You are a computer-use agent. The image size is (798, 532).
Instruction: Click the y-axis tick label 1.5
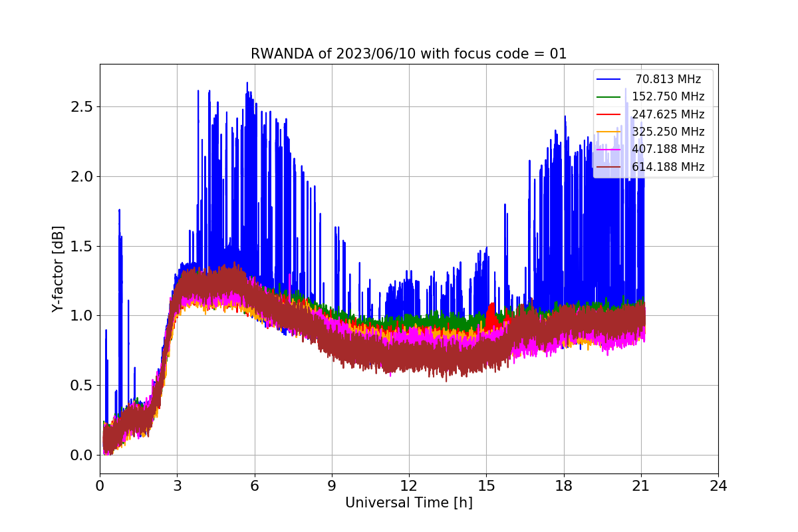click(82, 247)
